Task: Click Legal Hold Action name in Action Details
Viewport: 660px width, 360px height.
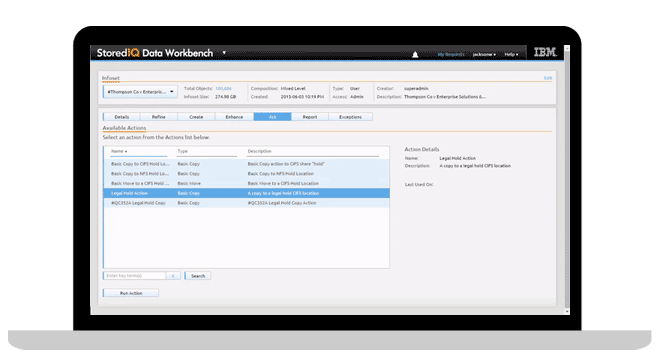Action: 458,158
